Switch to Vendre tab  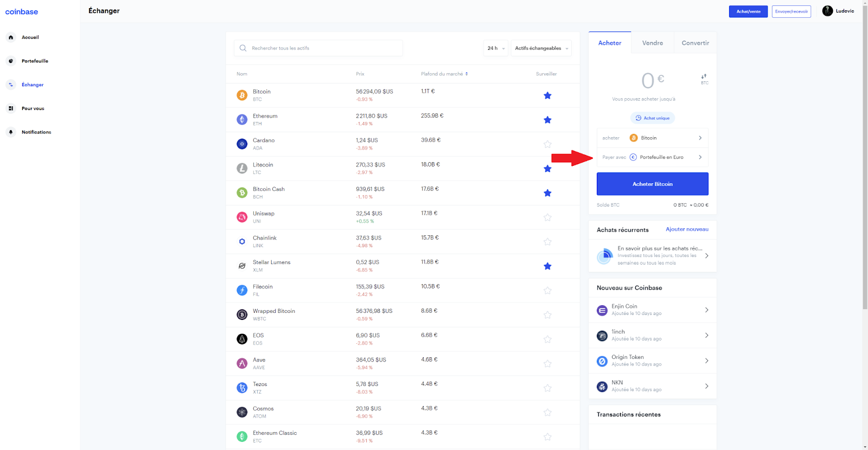tap(653, 43)
